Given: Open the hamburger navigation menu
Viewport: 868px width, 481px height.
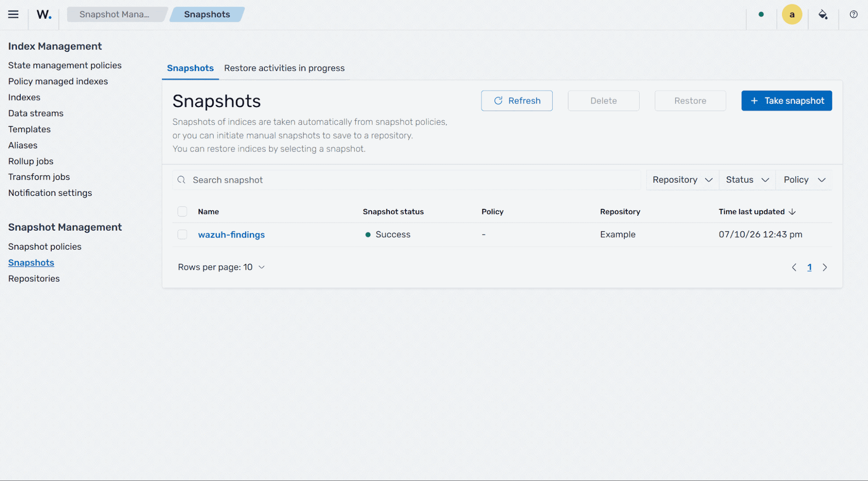Looking at the screenshot, I should click(13, 14).
